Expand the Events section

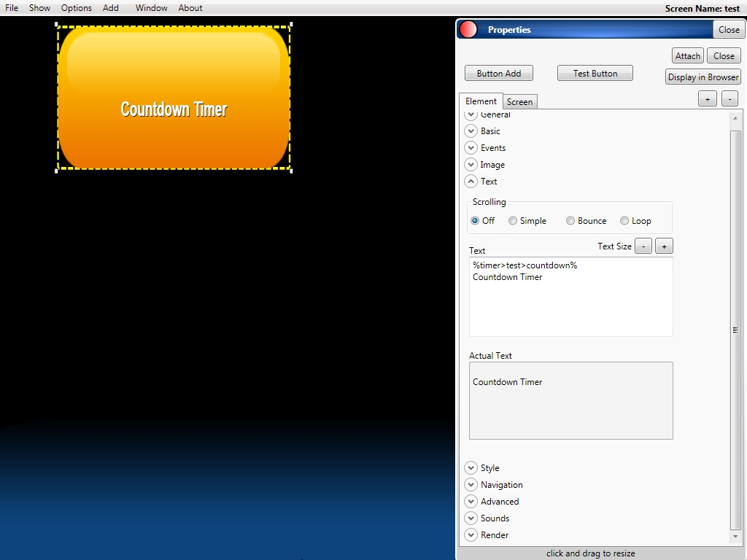tap(471, 148)
